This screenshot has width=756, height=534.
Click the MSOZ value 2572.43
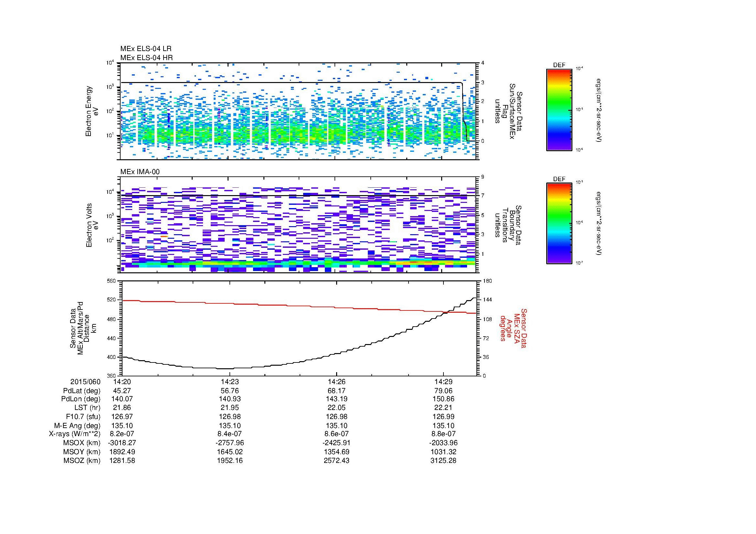click(x=336, y=461)
